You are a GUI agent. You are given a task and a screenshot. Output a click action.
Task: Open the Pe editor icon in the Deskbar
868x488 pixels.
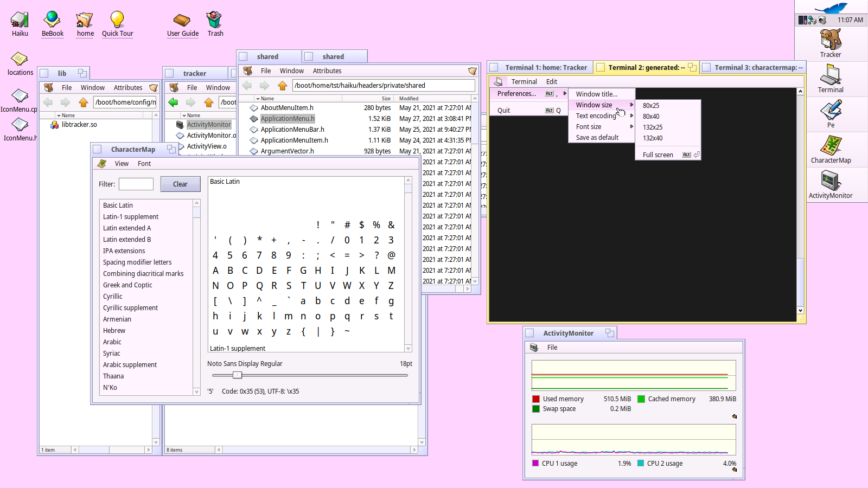click(830, 111)
